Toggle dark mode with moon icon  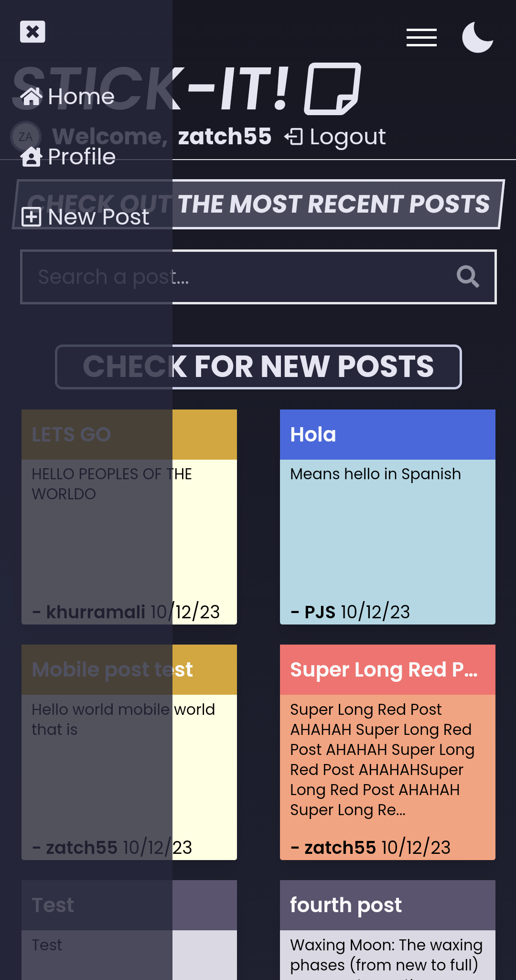click(x=477, y=37)
